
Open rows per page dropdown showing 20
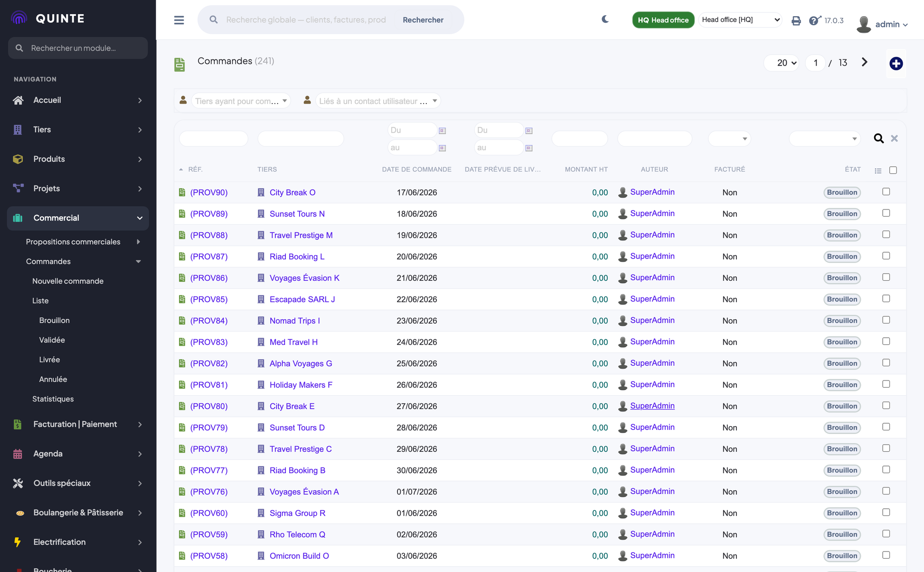(782, 63)
